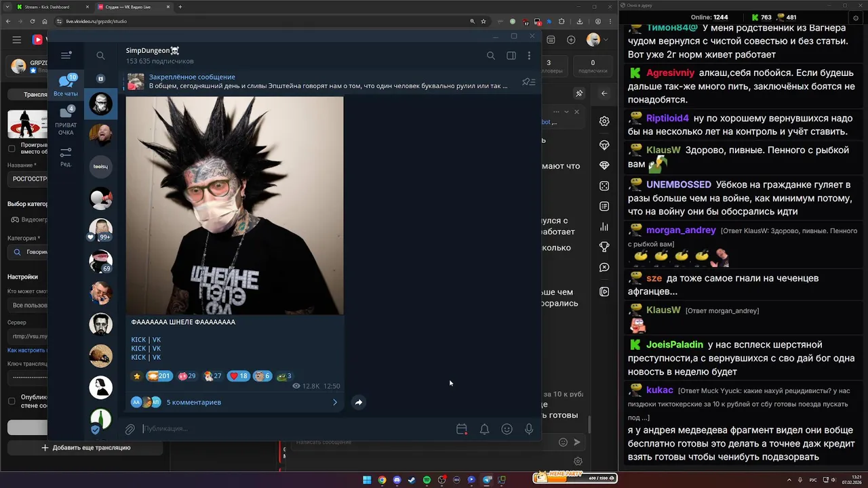This screenshot has width=868, height=488.
Task: Open the Говорим category search field
Action: click(x=28, y=252)
